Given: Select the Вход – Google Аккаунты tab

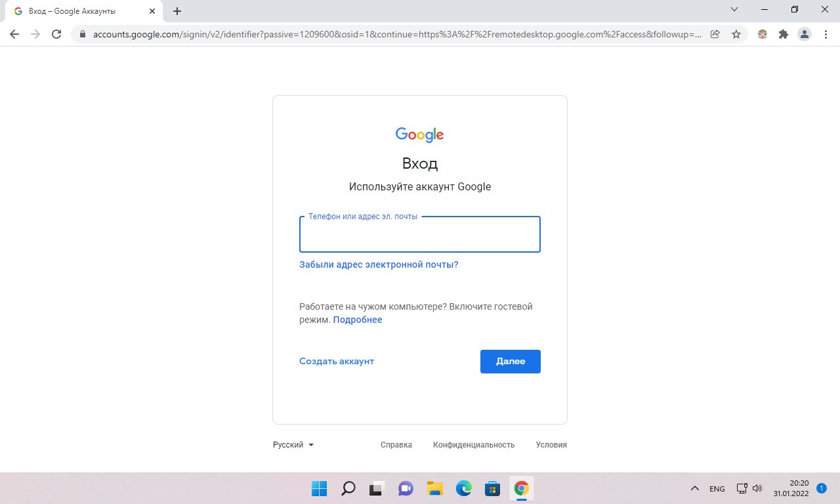Looking at the screenshot, I should [x=84, y=11].
